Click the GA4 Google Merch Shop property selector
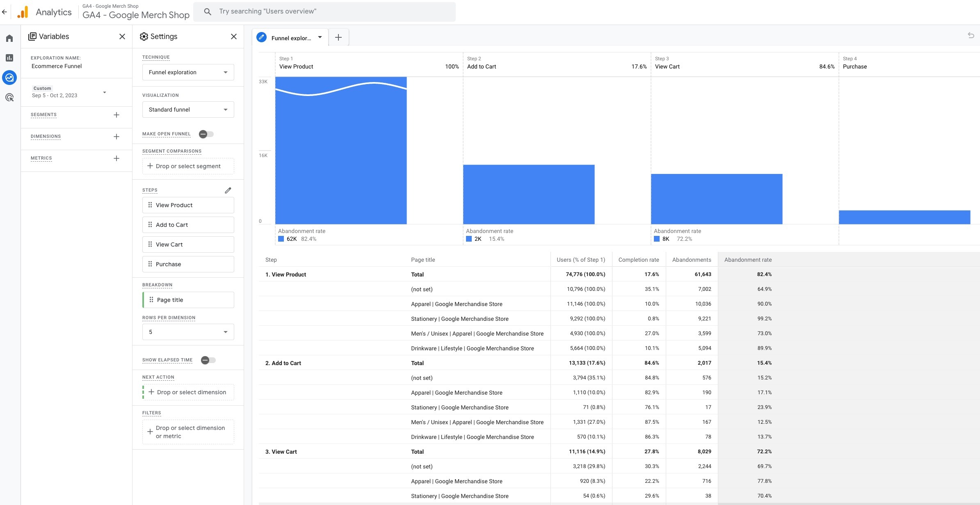980x505 pixels. click(x=136, y=12)
